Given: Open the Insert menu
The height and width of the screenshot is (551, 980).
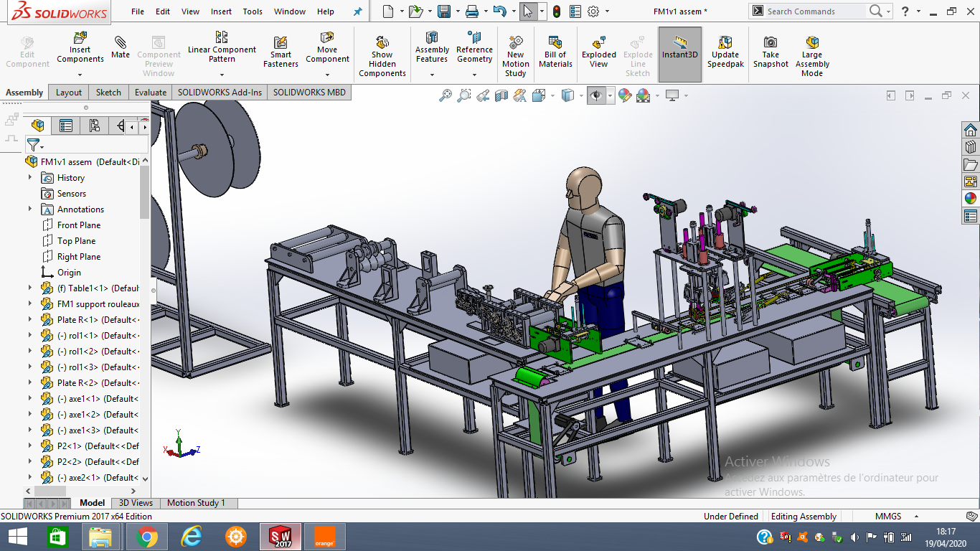Looking at the screenshot, I should click(221, 11).
